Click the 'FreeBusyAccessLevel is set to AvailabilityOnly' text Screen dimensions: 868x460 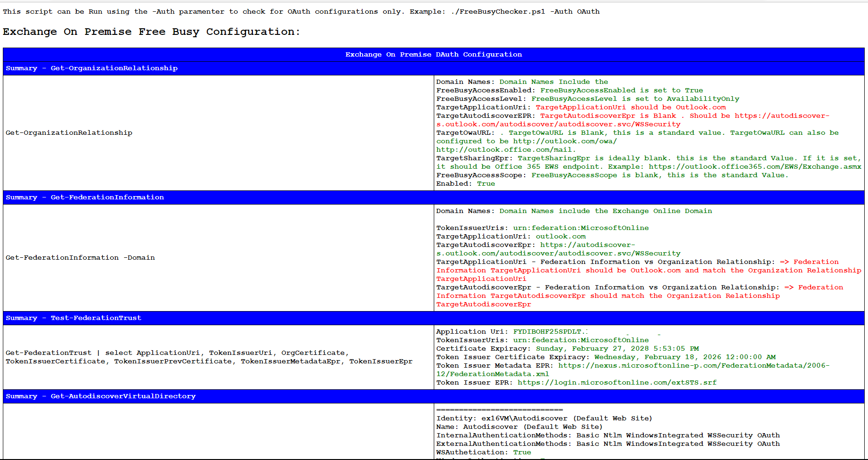pos(635,99)
